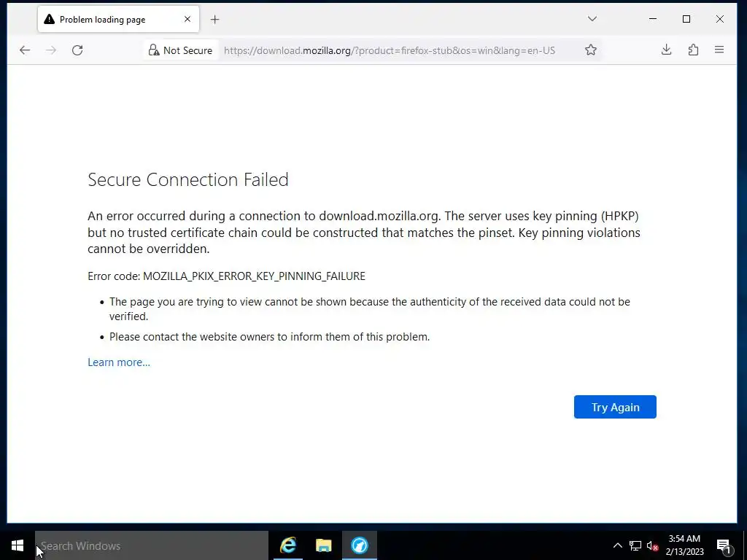Screen dimensions: 747x560
Task: Click the Try Again button
Action: [615, 407]
